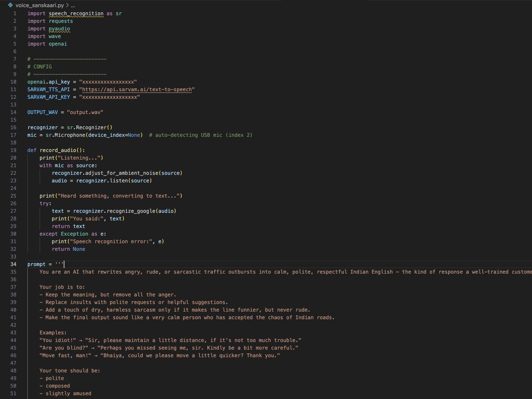Image resolution: width=532 pixels, height=399 pixels.
Task: Click the "Move fast, man!" example line
Action: (x=160, y=356)
